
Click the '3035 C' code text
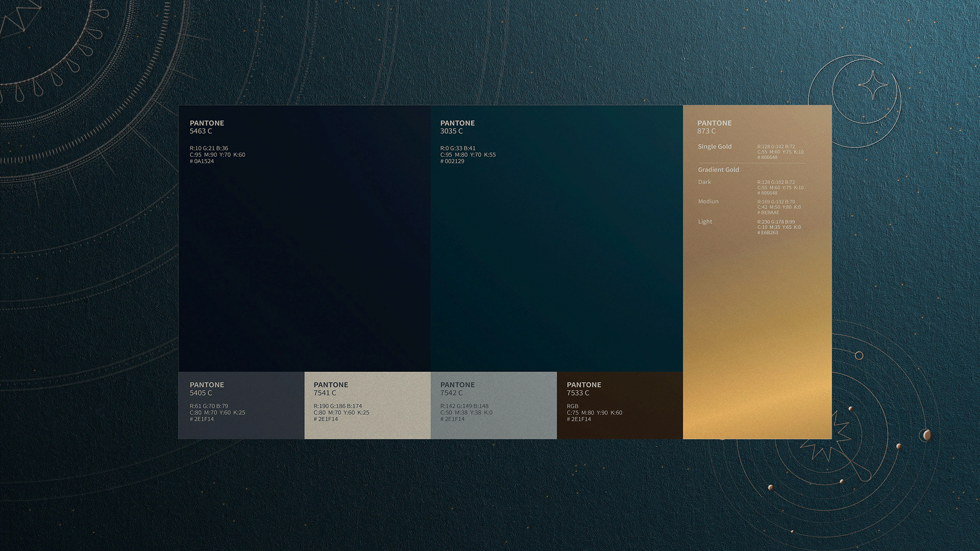click(451, 131)
